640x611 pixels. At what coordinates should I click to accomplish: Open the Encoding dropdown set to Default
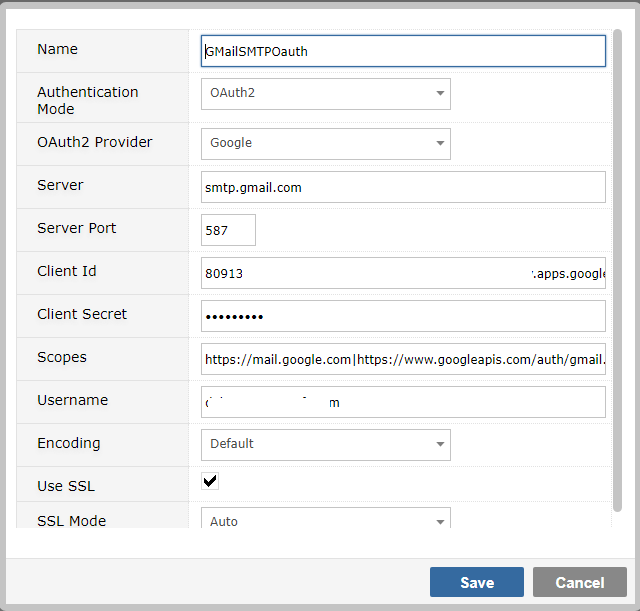[326, 445]
